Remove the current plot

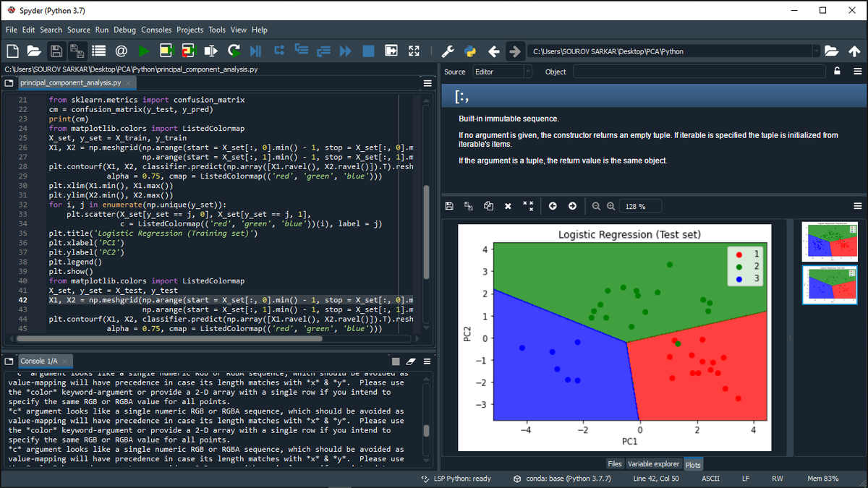[x=508, y=206]
